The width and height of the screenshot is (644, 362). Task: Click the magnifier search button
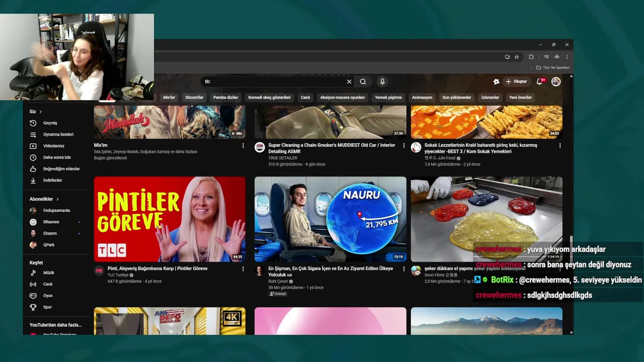pos(363,81)
